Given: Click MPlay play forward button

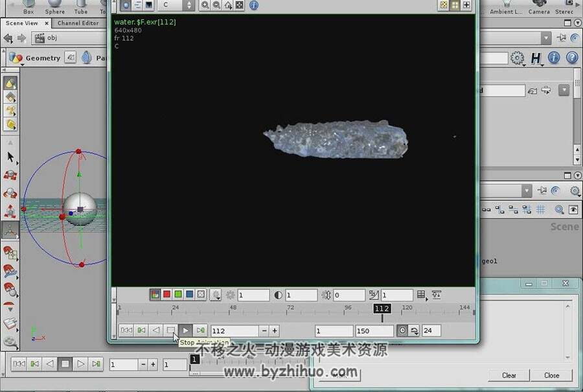Looking at the screenshot, I should coord(185,330).
